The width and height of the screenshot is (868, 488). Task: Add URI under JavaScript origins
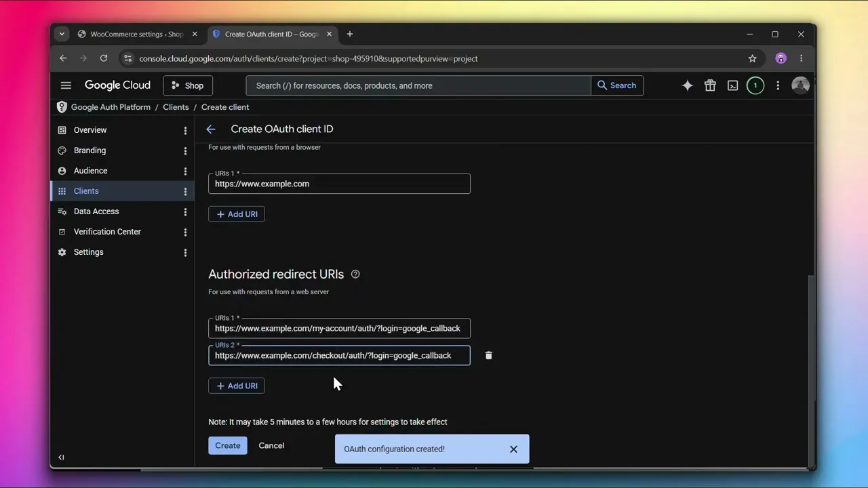tap(237, 214)
